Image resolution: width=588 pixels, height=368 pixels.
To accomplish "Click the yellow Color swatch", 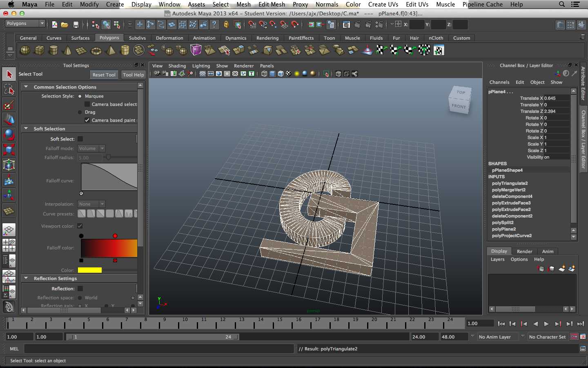I will click(x=89, y=270).
